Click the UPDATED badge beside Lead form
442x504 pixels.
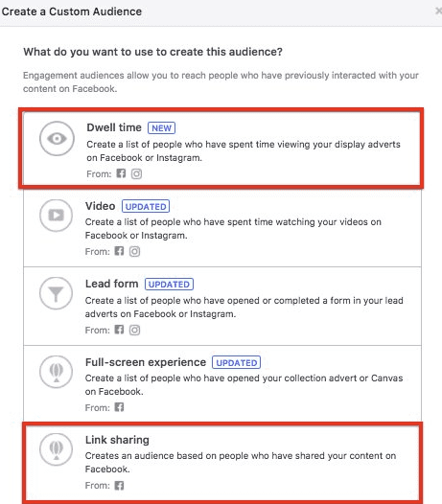pyautogui.click(x=169, y=285)
